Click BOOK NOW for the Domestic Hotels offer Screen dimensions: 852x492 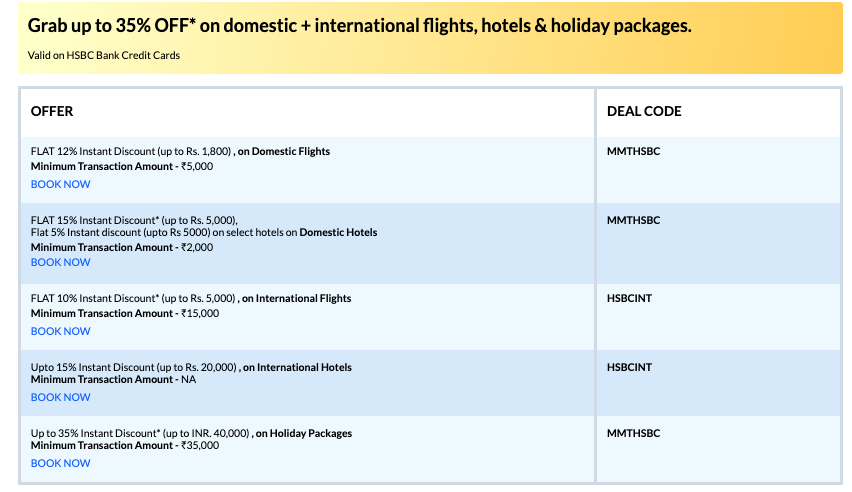60,262
